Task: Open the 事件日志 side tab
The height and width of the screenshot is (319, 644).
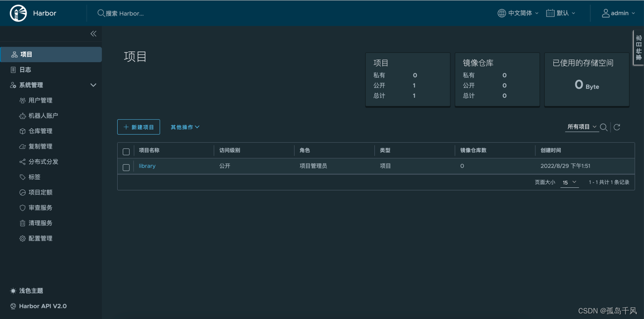Action: coord(638,48)
